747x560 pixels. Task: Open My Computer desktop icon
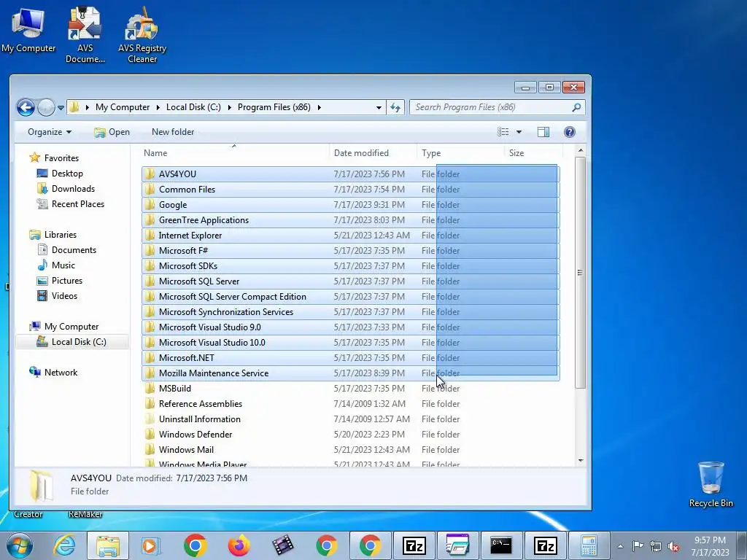pyautogui.click(x=28, y=29)
